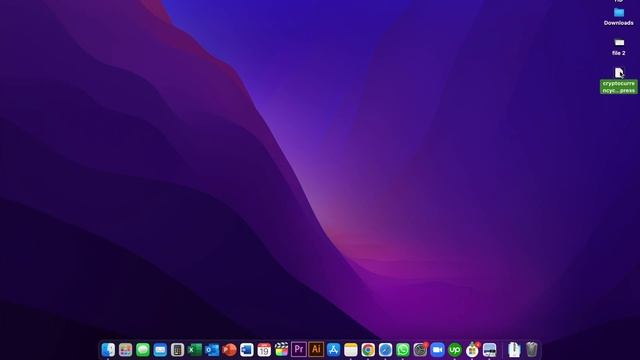Click the 'Downloads' folder label
Viewport: 640px width, 360px height.
pyautogui.click(x=619, y=23)
